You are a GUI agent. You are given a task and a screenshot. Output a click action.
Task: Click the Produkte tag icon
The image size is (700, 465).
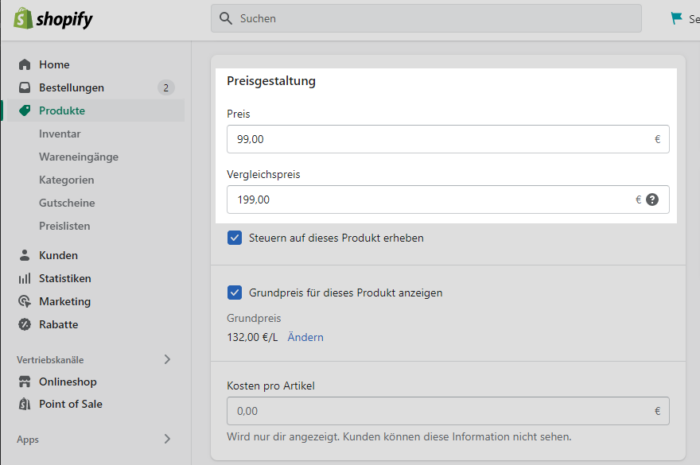pos(25,111)
